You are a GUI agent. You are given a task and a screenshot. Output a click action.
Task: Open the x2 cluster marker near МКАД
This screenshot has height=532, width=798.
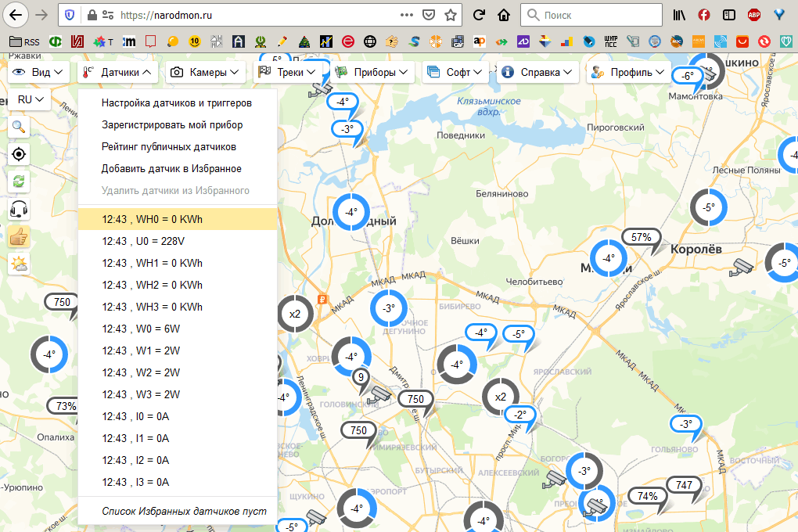point(295,314)
